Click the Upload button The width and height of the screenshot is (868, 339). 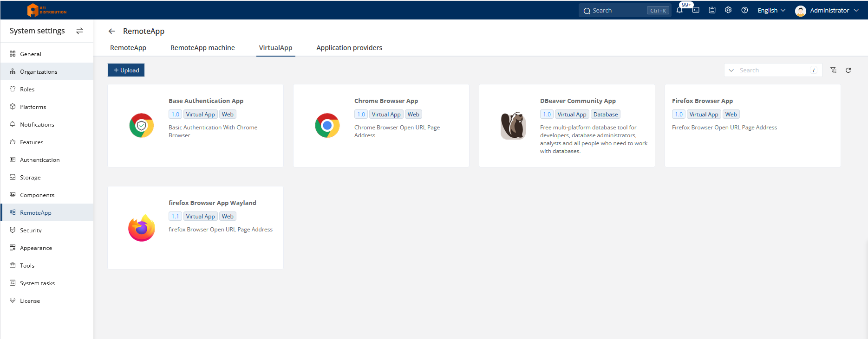coord(126,70)
